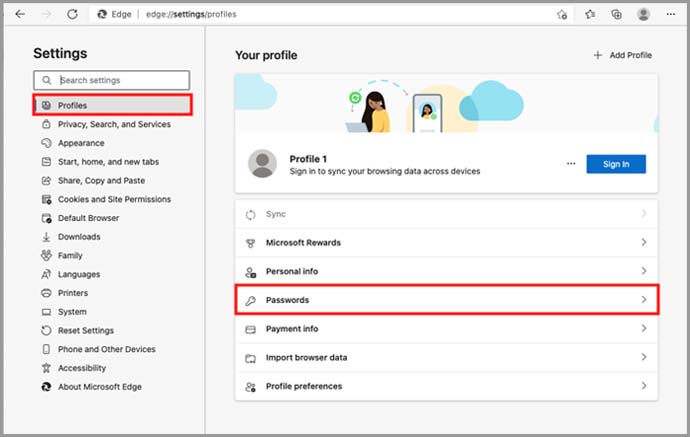Click the Privacy lock icon in sidebar
690x437 pixels.
[46, 124]
